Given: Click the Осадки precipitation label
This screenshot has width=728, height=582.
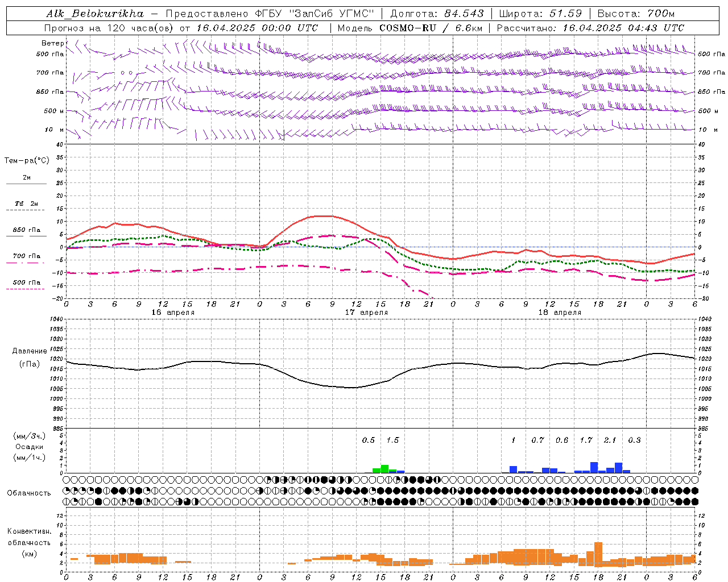Looking at the screenshot, I should pyautogui.click(x=29, y=447).
